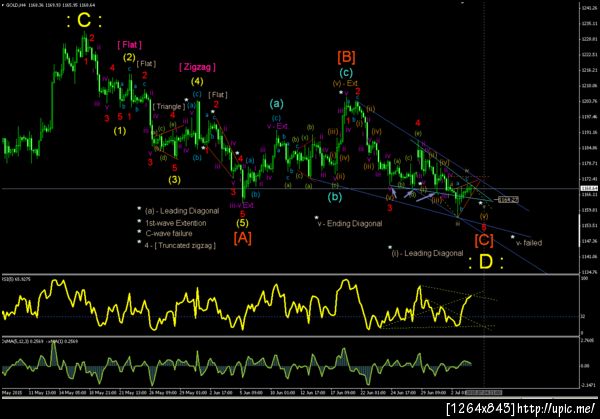
Task: Click the 1203.76 price axis value
Action: [x=587, y=101]
